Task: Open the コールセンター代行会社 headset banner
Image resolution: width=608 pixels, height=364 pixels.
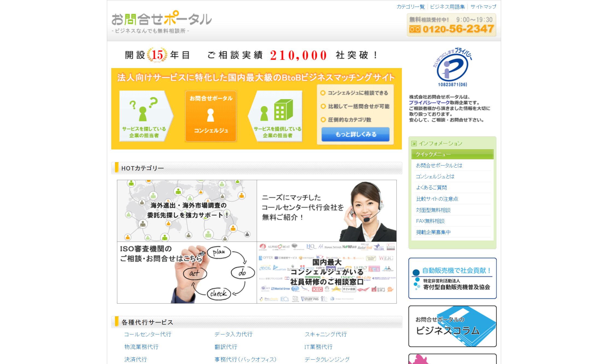Action: [327, 211]
